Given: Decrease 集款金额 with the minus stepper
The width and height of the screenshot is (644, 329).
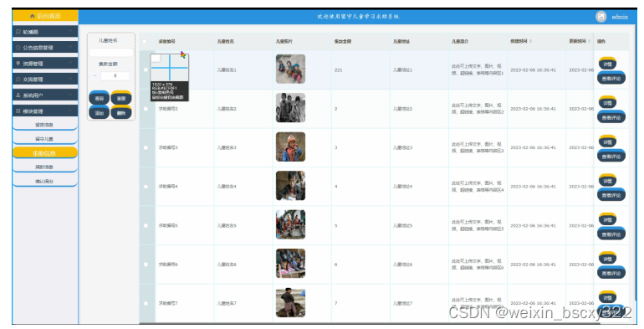Looking at the screenshot, I should (95, 75).
